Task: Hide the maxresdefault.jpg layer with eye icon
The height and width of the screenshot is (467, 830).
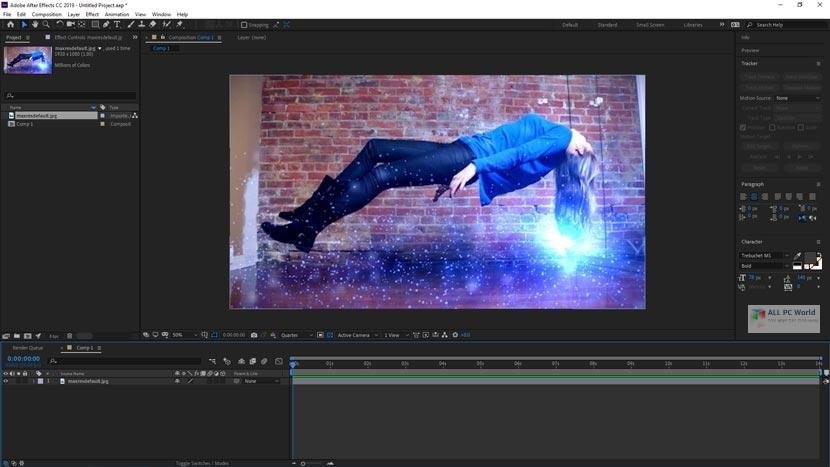Action: 6,381
